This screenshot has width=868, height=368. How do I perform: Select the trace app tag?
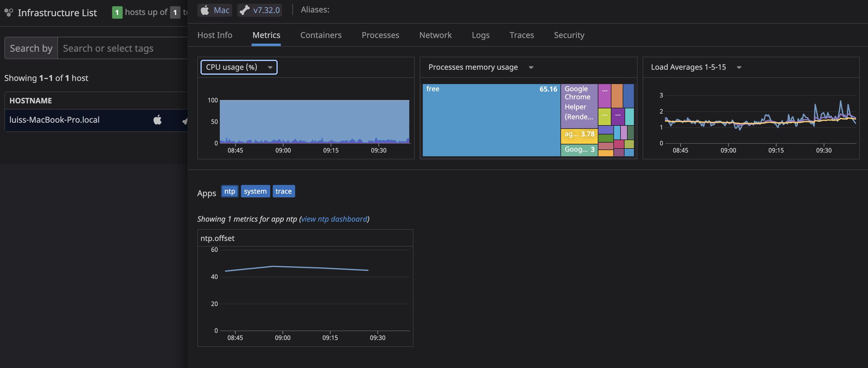coord(283,191)
